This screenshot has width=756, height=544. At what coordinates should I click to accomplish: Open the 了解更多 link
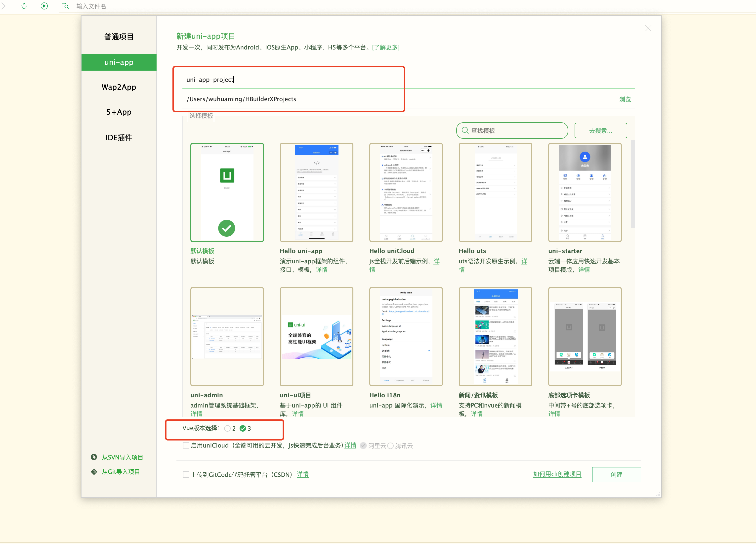386,47
